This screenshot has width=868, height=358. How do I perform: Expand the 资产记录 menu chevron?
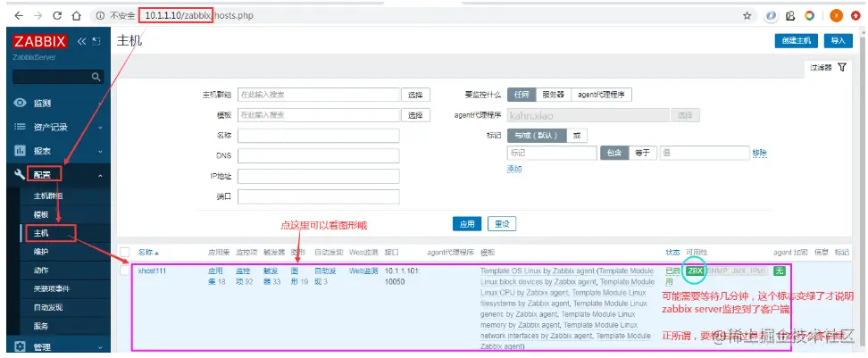(x=100, y=128)
